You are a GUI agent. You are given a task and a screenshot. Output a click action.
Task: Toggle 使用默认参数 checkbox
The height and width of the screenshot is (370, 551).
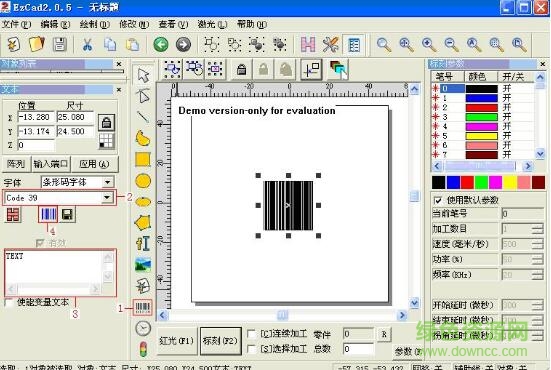438,200
